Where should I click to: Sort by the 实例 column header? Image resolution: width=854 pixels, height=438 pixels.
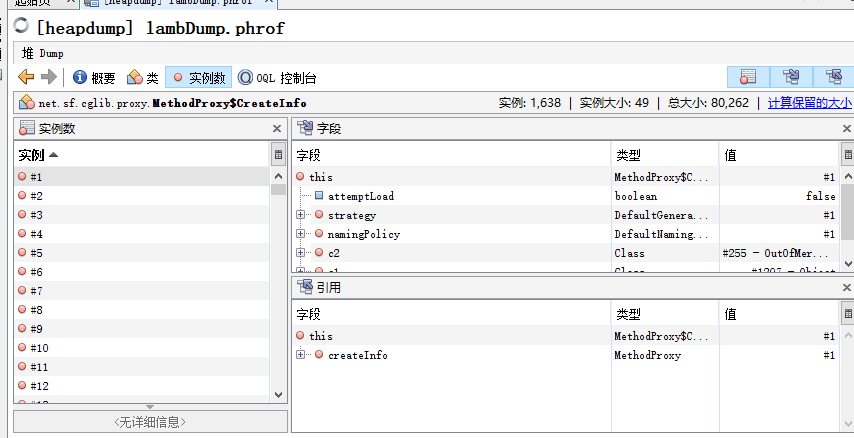(142, 155)
